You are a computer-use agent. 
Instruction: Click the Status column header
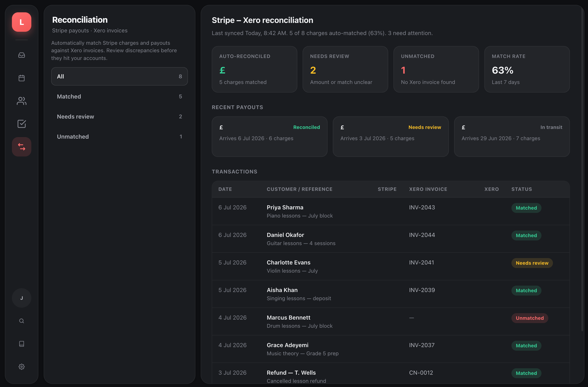522,189
